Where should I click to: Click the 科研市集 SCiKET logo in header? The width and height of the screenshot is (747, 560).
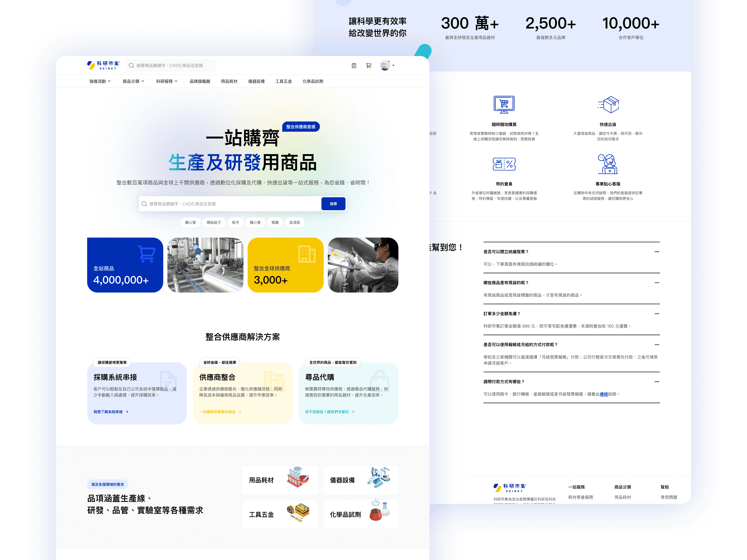[x=103, y=65]
